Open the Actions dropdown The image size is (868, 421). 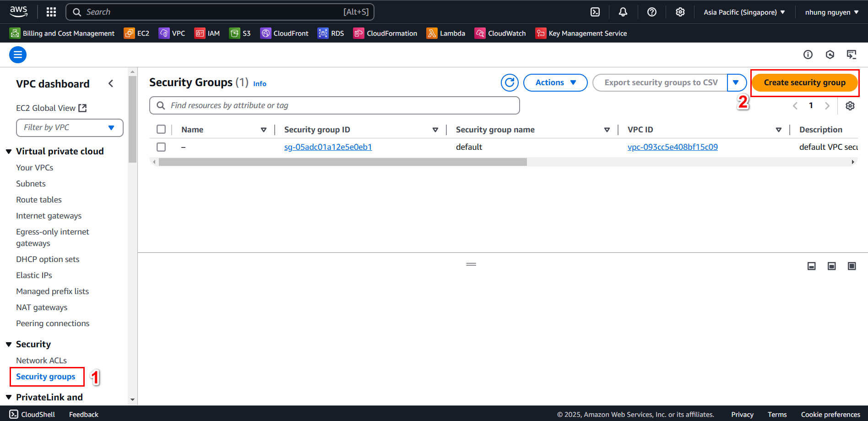tap(555, 83)
